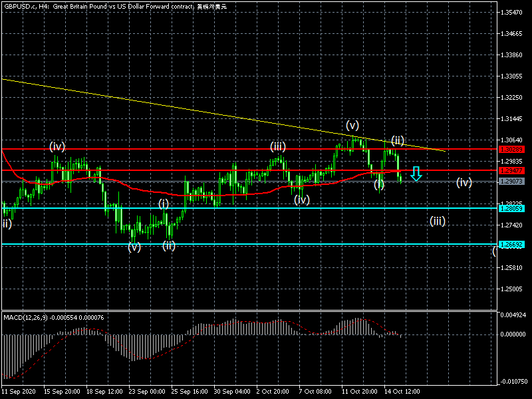The image size is (532, 399).
Task: Click the 11 Oct 20:00 time axis label
Action: pyautogui.click(x=359, y=392)
